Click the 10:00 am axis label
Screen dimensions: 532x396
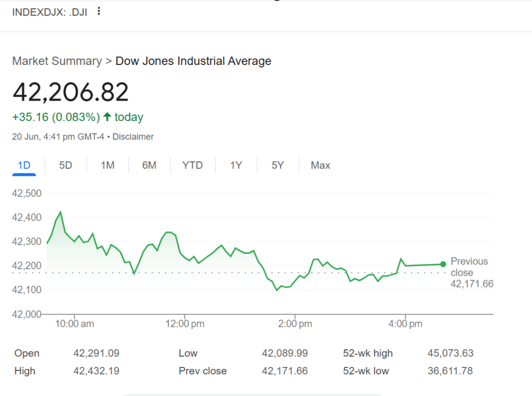click(75, 324)
